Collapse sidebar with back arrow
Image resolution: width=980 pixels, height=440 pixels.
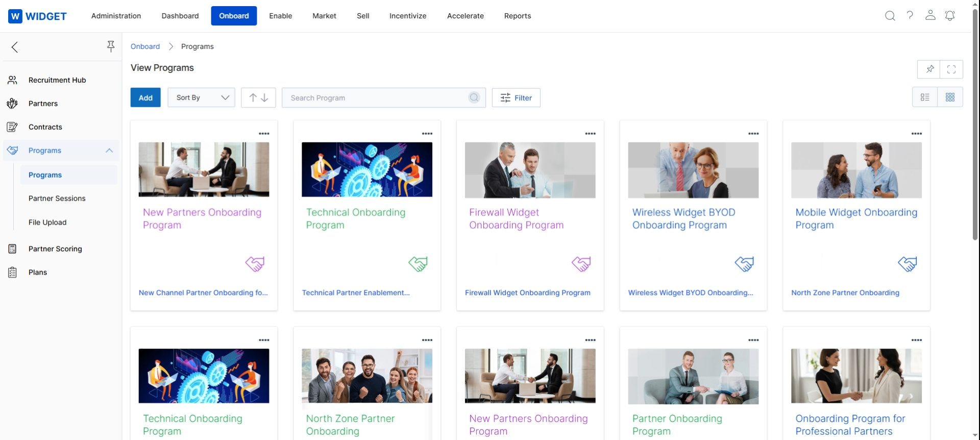click(15, 47)
